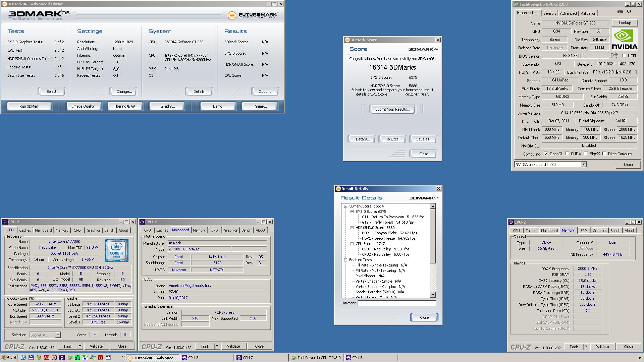
Task: Collapse the Feature Tests tree node
Action: click(345, 260)
